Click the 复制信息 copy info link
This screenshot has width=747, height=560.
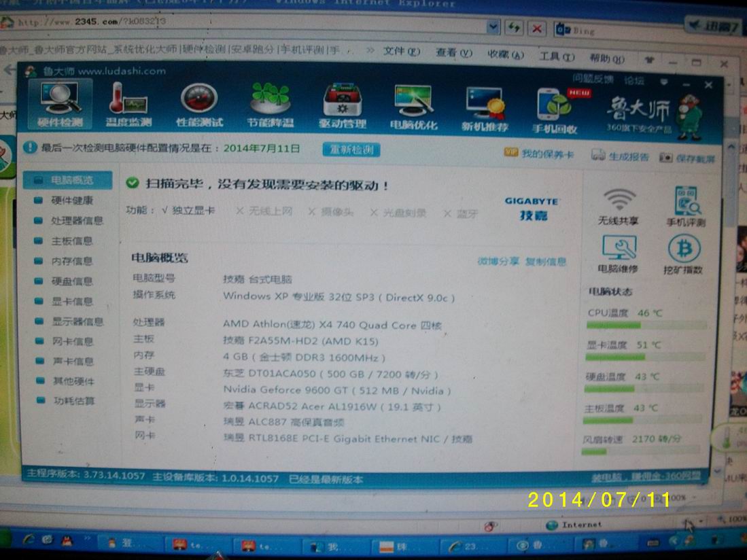pyautogui.click(x=546, y=262)
